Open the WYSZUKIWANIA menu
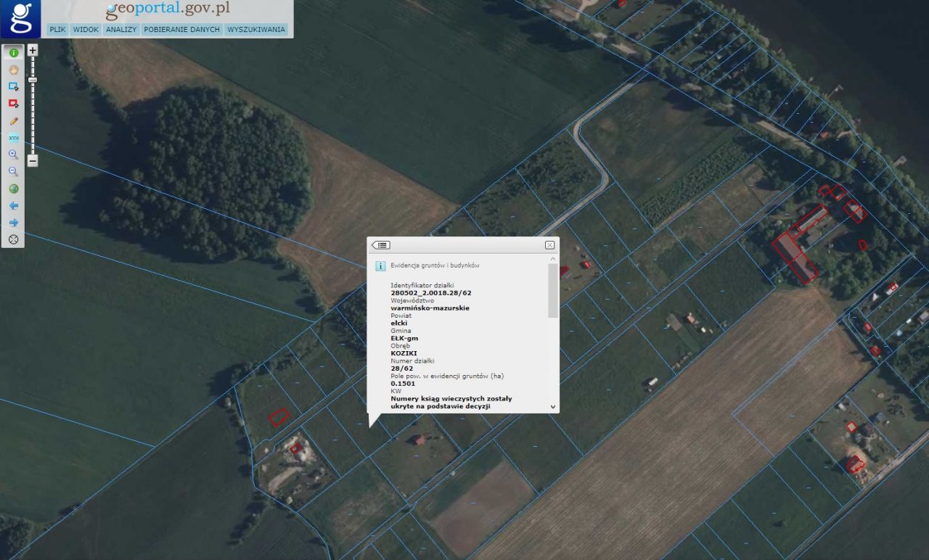Screen dimensions: 929x560 click(x=256, y=30)
